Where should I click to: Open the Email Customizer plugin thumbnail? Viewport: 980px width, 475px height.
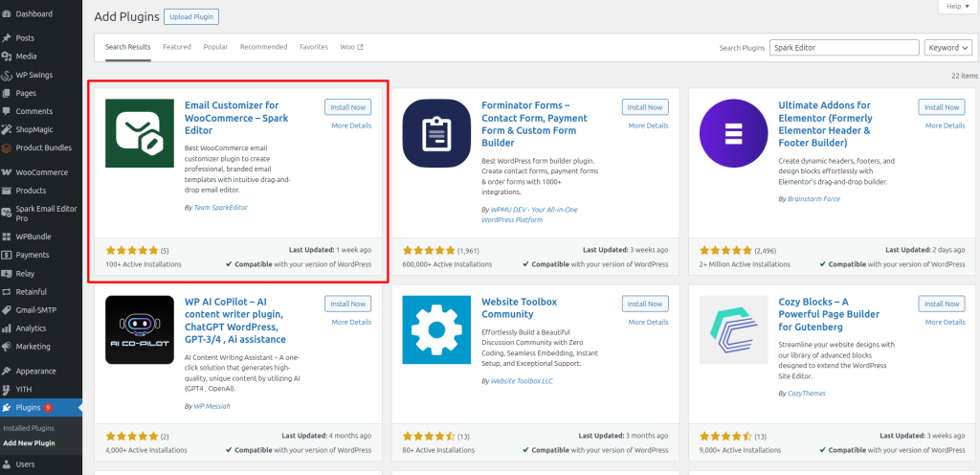tap(140, 133)
